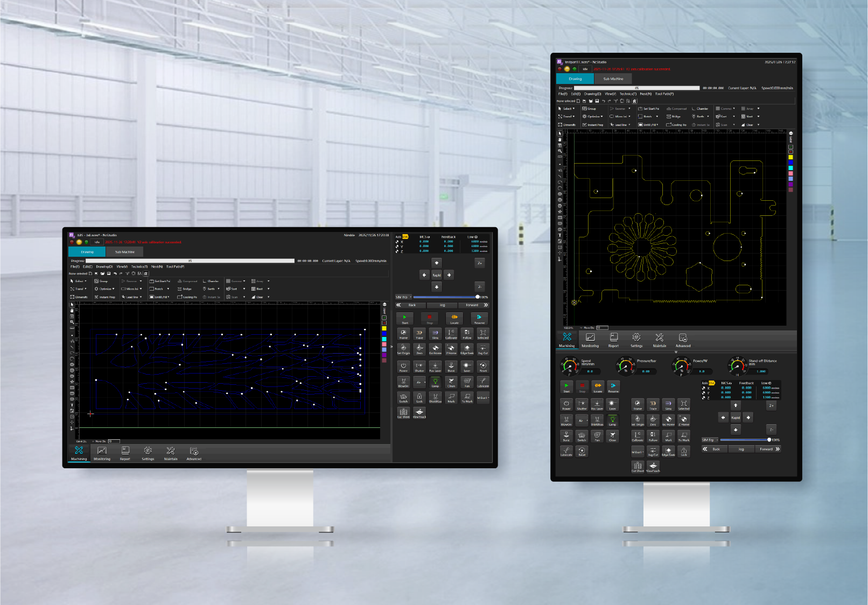
Task: Click the speed slider handle on portrait monitor
Action: click(769, 440)
